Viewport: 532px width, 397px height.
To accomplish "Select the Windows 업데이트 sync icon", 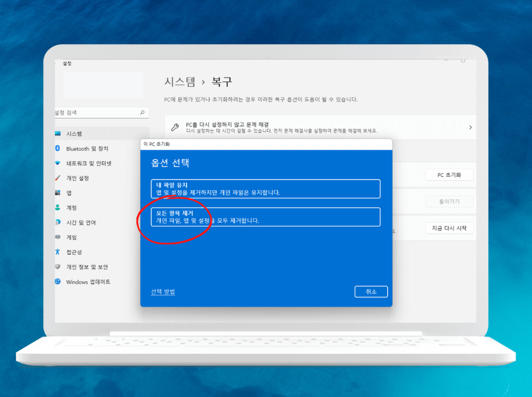I will [59, 282].
